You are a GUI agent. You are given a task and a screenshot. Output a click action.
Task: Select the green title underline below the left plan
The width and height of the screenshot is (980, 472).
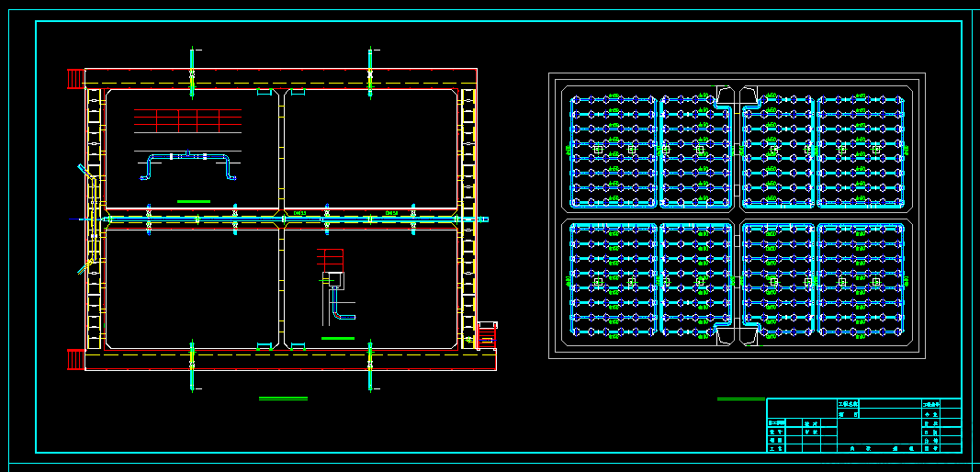tap(283, 399)
